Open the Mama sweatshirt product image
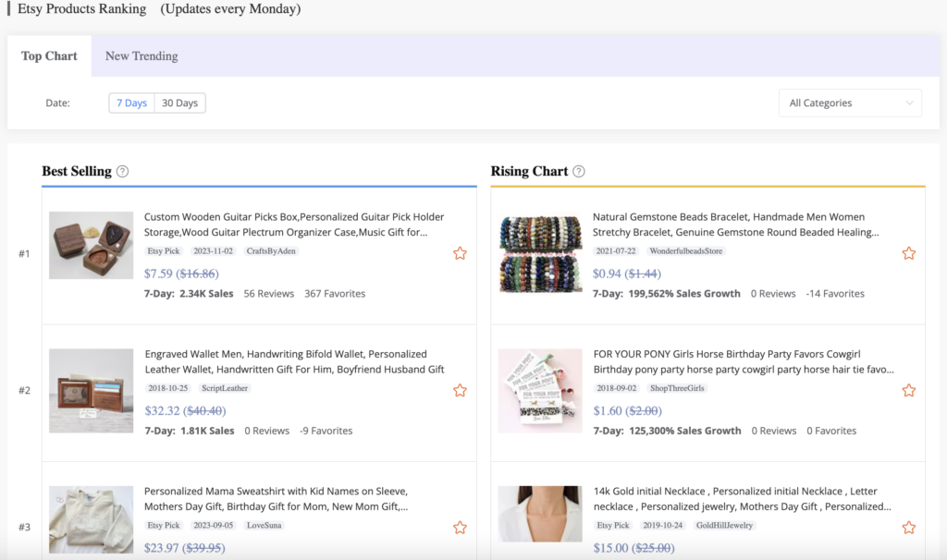This screenshot has height=560, width=947. (x=92, y=519)
